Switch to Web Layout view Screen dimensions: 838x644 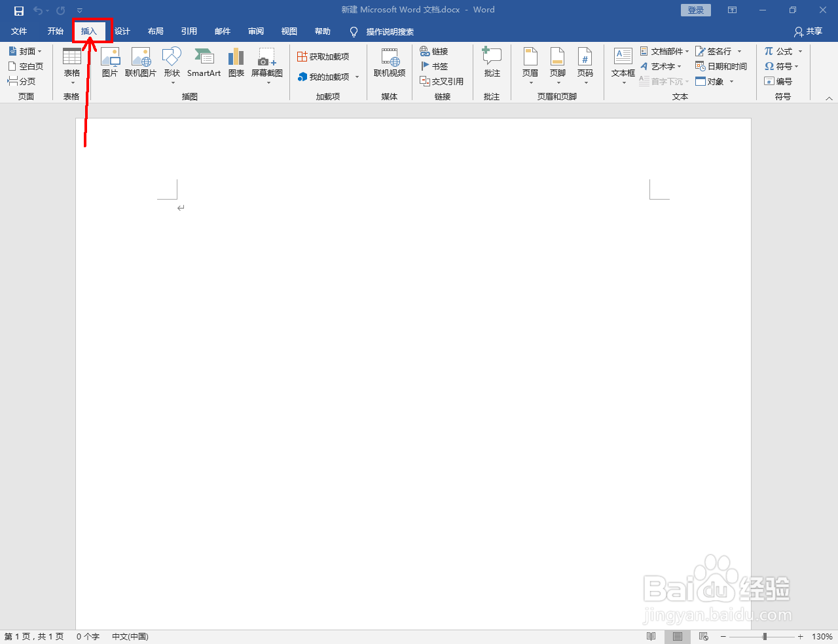703,635
